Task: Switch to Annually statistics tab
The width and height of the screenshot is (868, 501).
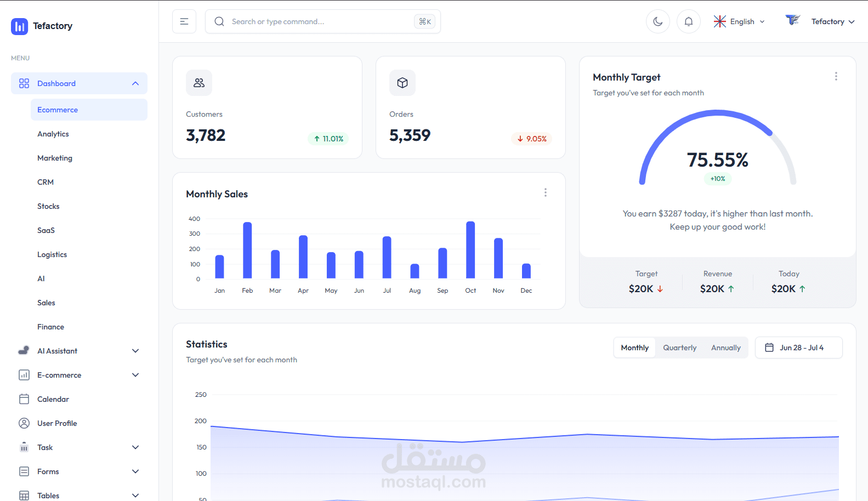Action: coord(725,348)
